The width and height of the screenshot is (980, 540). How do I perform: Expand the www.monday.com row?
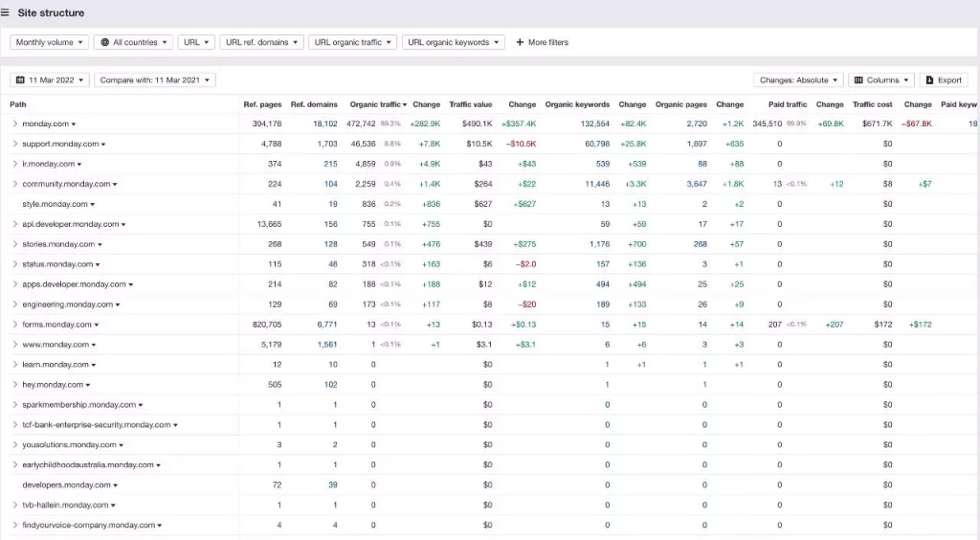click(x=15, y=345)
